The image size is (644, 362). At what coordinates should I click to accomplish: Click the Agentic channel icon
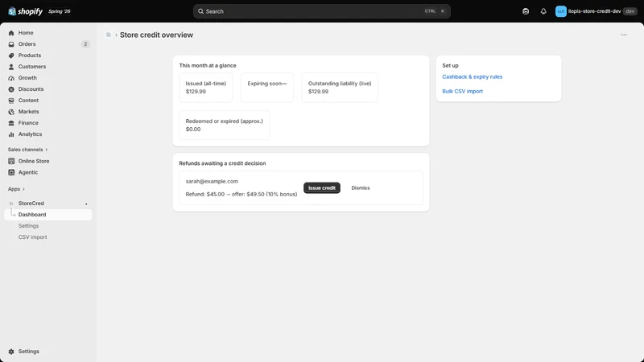(11, 172)
